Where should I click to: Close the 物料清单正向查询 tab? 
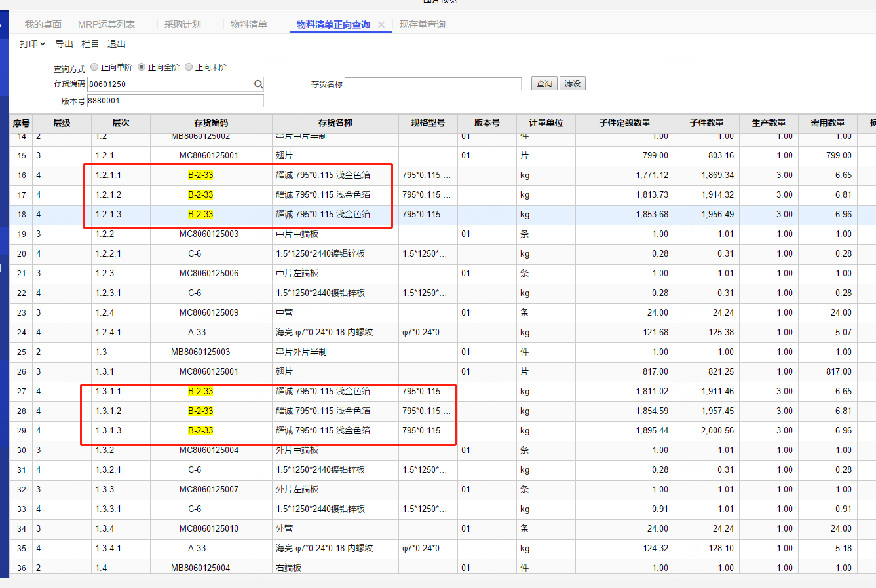(x=381, y=25)
